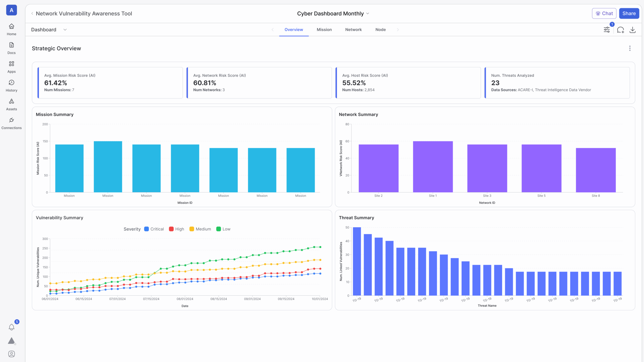Image resolution: width=644 pixels, height=362 pixels.
Task: Open the filter sliders icon
Action: 607,30
